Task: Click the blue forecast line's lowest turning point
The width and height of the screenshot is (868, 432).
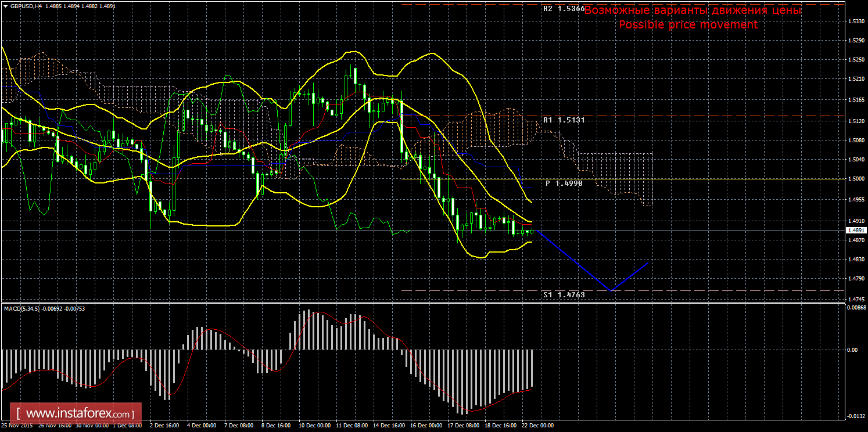Action: point(609,290)
